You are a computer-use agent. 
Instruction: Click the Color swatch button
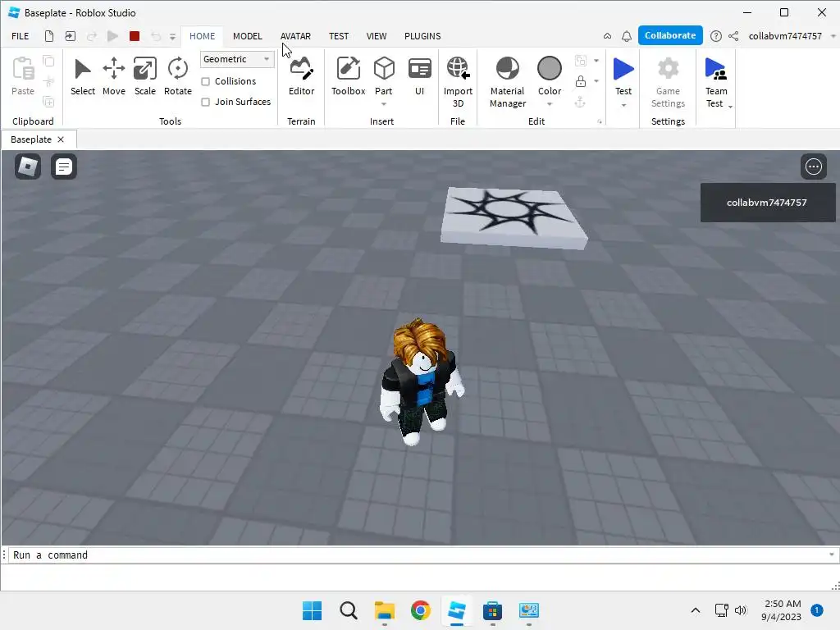pos(549,70)
